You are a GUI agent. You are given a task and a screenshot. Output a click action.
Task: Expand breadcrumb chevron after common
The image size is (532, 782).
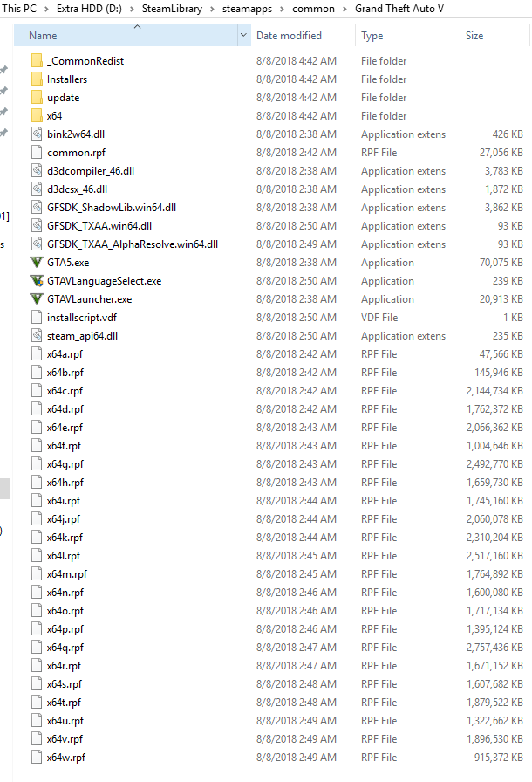[344, 9]
